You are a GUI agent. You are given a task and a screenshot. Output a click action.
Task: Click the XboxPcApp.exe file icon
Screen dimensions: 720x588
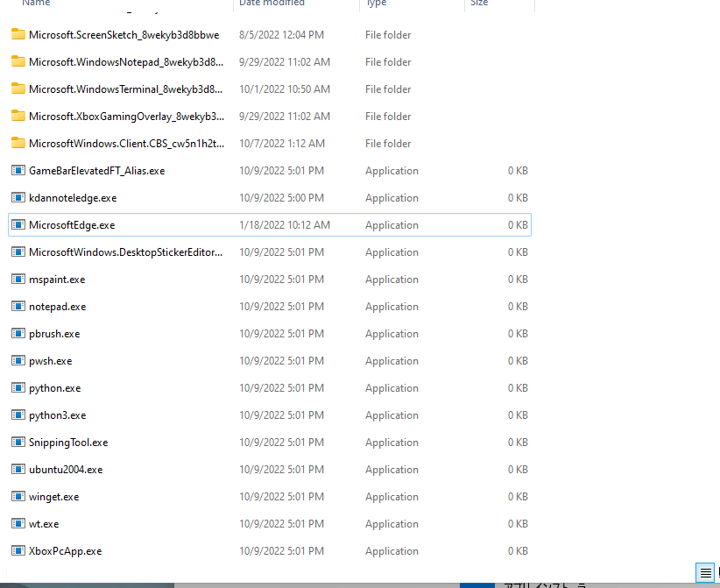(18, 551)
